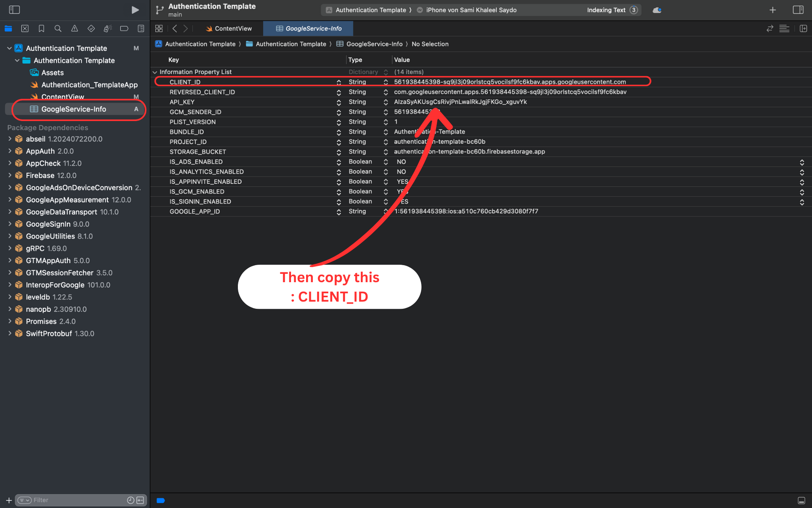
Task: Toggle IS_ADS_ENABLED boolean value stepper
Action: pyautogui.click(x=802, y=162)
